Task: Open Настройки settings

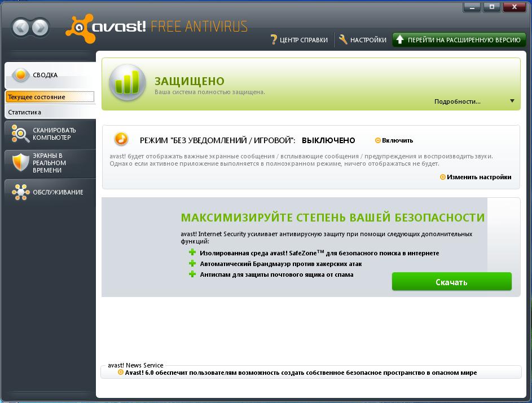Action: pos(362,40)
